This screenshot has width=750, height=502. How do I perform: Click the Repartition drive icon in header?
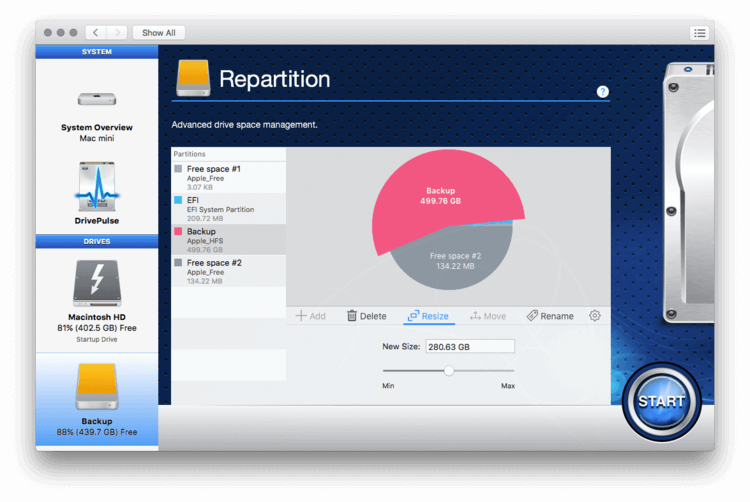(193, 79)
